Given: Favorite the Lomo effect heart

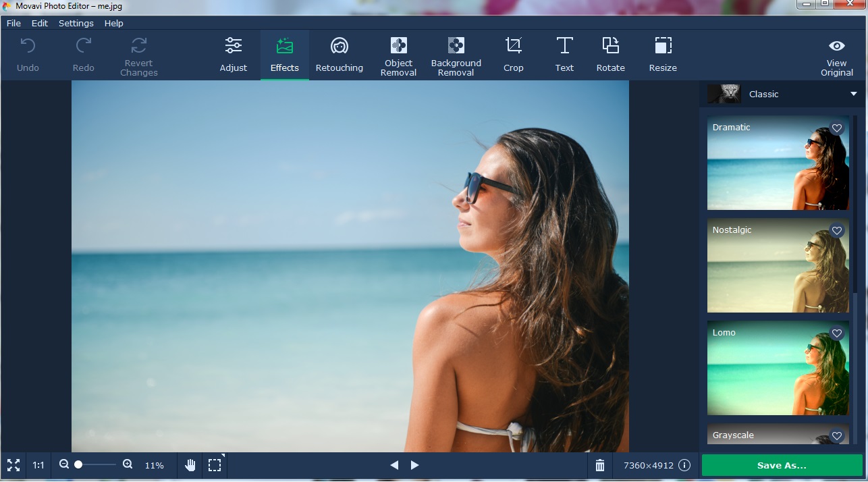Looking at the screenshot, I should pyautogui.click(x=837, y=333).
